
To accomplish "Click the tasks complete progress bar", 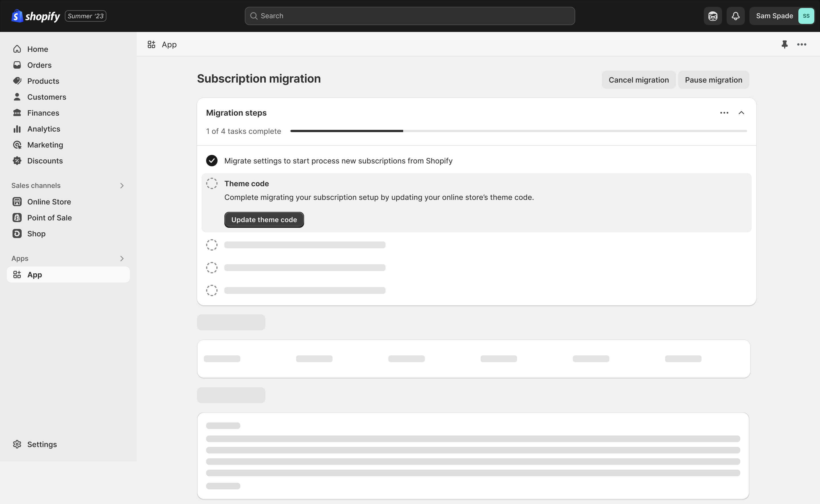I will [518, 131].
